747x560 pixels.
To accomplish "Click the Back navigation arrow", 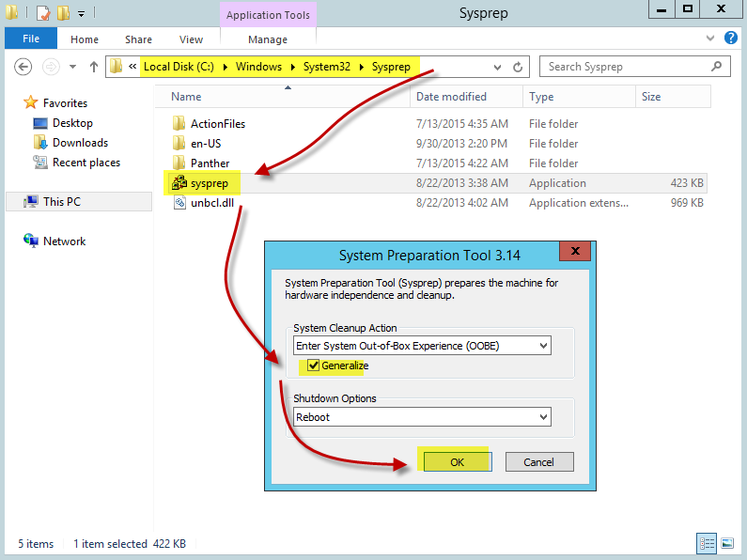I will pos(23,67).
